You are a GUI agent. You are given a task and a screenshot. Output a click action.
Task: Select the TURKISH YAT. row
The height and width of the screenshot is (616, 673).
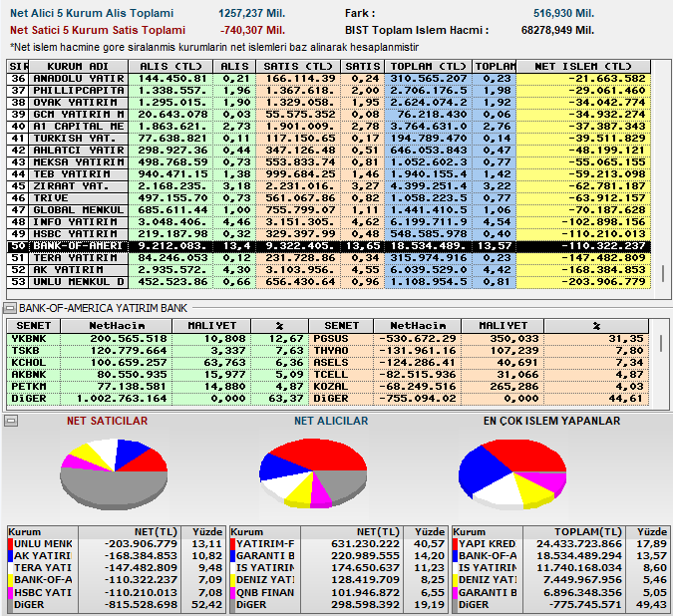(329, 139)
